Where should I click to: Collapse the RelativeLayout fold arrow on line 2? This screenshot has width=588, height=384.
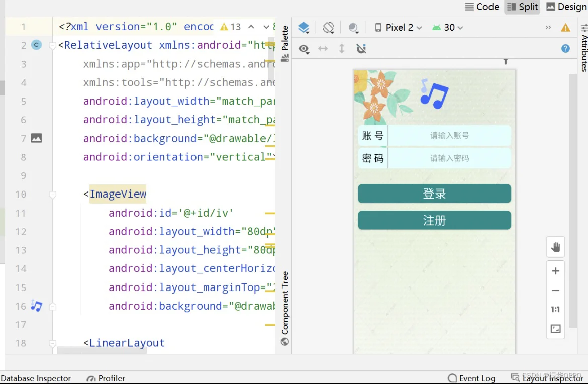tap(52, 45)
